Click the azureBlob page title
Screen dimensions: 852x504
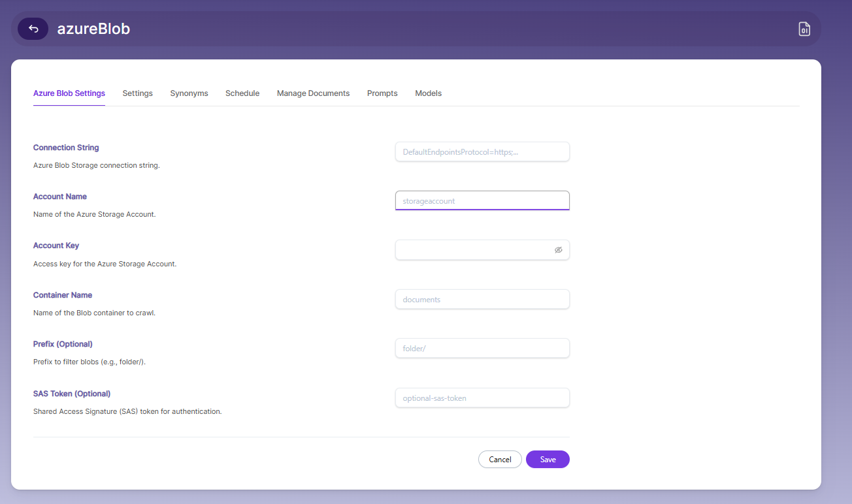click(93, 29)
